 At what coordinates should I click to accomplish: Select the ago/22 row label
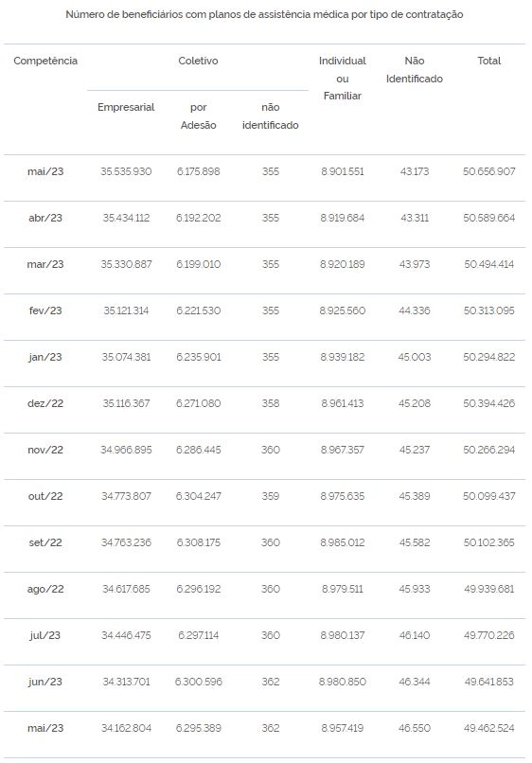45,589
